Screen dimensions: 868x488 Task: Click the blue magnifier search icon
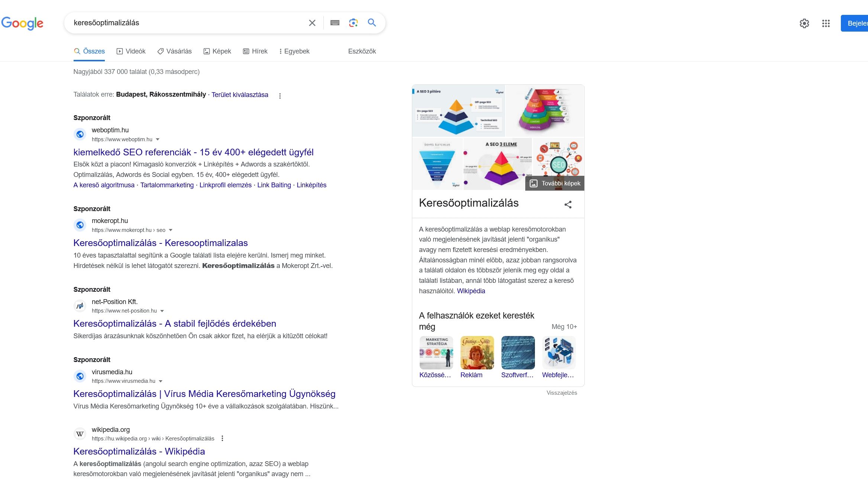click(x=372, y=23)
